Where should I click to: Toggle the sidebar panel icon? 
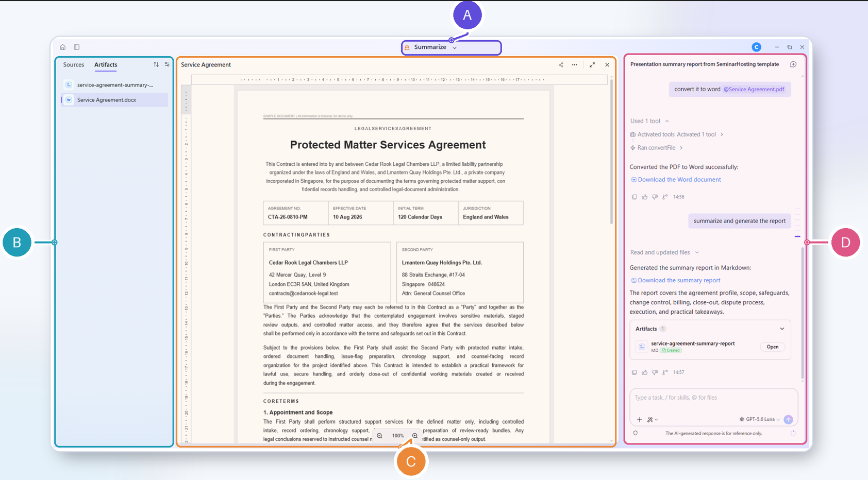[x=76, y=47]
